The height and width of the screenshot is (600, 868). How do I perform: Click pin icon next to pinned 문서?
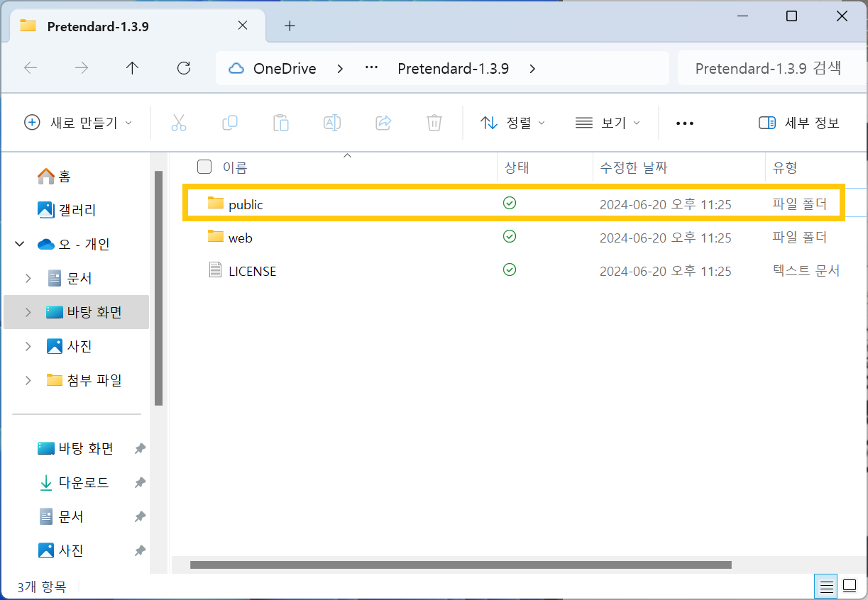click(x=140, y=517)
